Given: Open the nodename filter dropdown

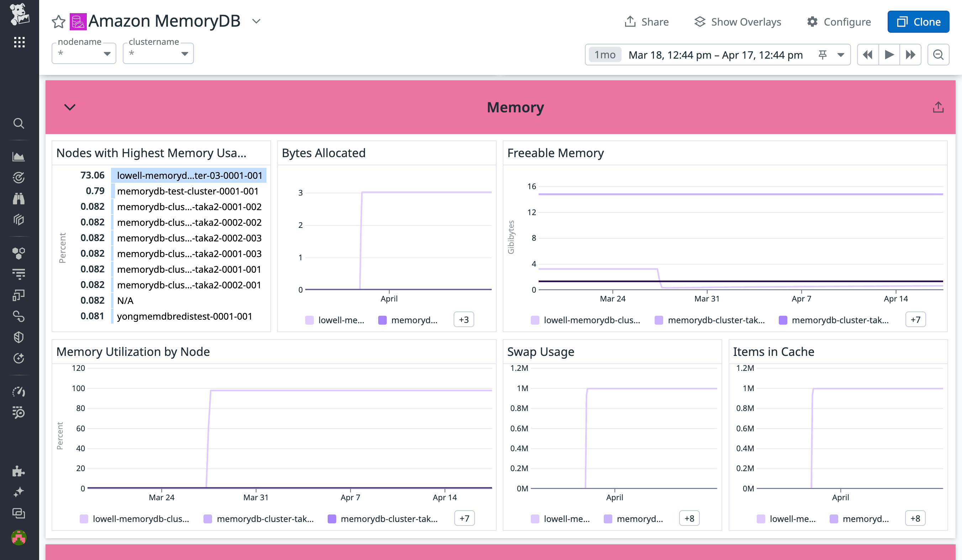Looking at the screenshot, I should pos(108,53).
